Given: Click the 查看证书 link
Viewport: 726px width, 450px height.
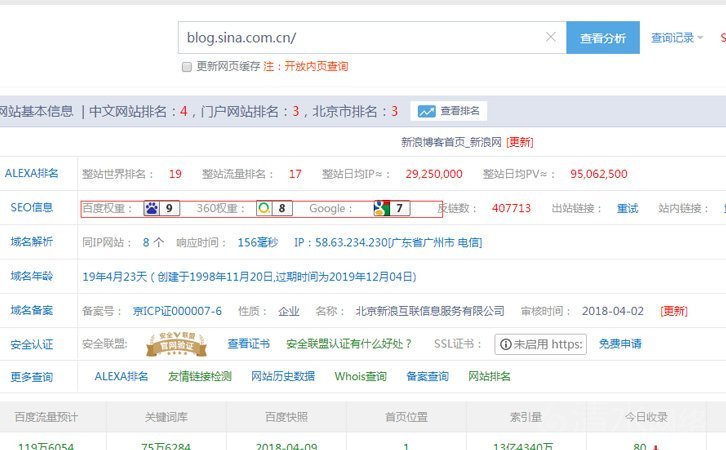Looking at the screenshot, I should pyautogui.click(x=249, y=344).
